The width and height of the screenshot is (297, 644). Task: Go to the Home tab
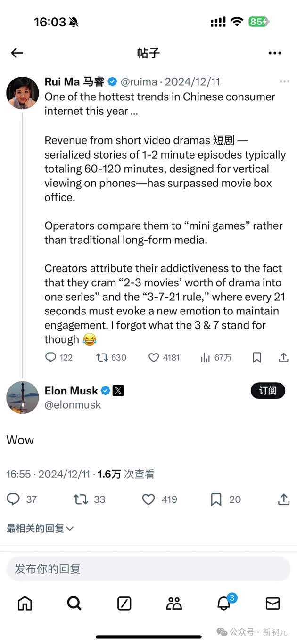[25, 603]
